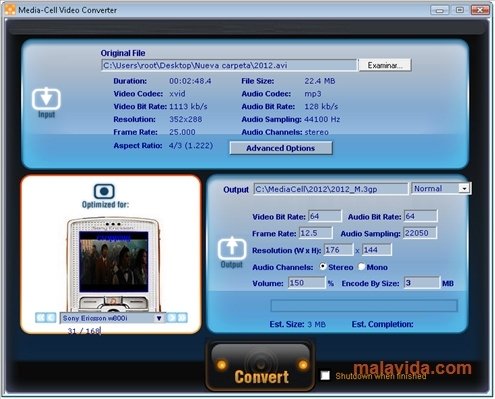Enable Shutdown when finished checkbox
The image size is (495, 399).
[x=325, y=376]
